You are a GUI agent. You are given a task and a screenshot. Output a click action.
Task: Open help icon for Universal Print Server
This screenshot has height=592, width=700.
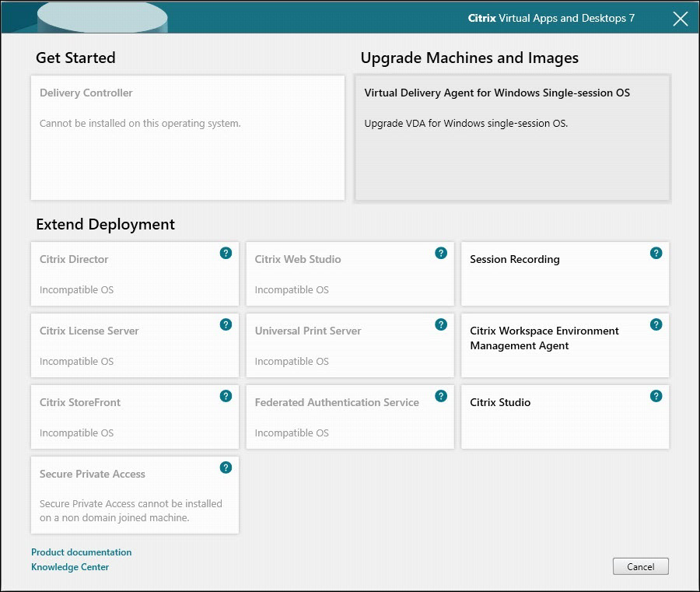pos(441,324)
